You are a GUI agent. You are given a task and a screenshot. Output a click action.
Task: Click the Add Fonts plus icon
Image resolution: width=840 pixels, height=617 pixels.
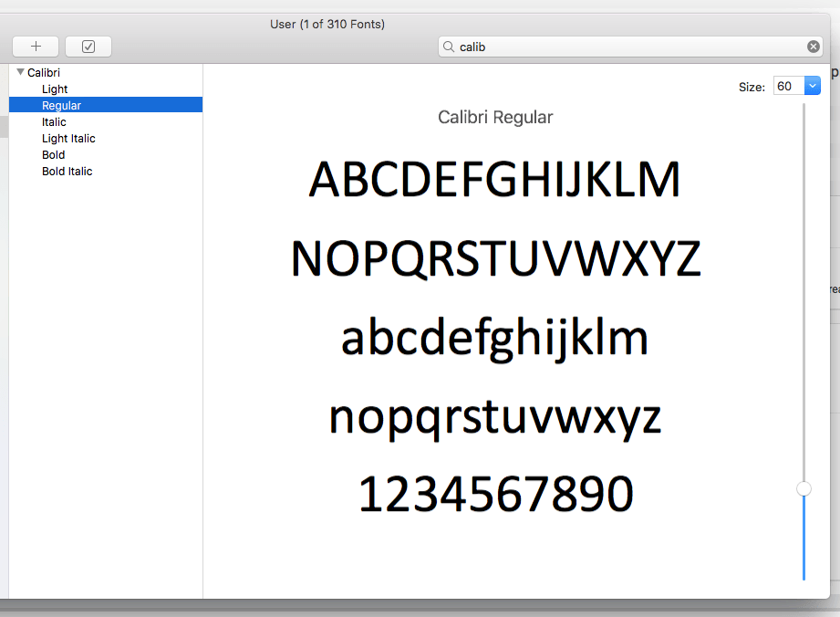point(35,46)
